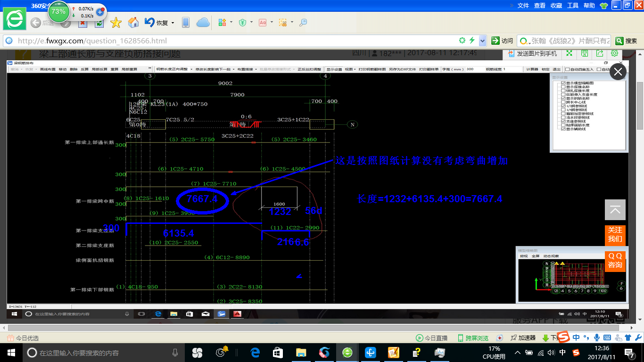Click the green skin shirt icon

tap(603, 6)
